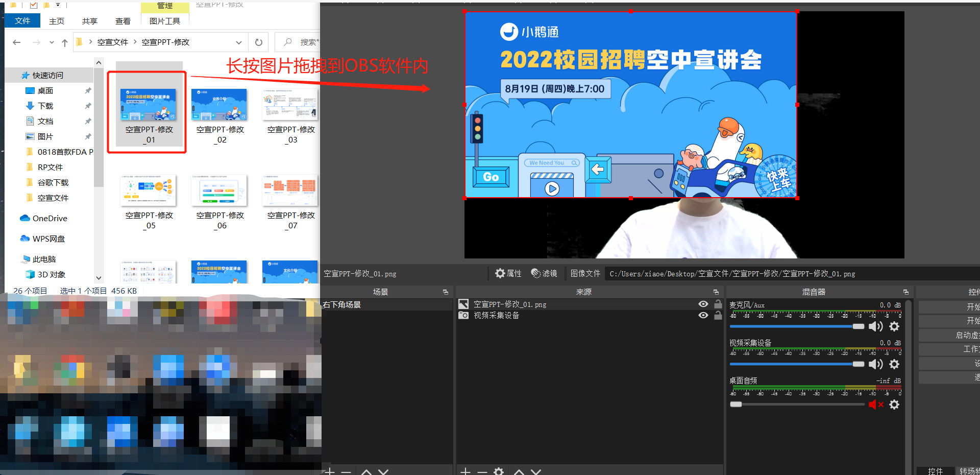
Task: Click navigation pane scroll-up arrow
Action: [99, 62]
